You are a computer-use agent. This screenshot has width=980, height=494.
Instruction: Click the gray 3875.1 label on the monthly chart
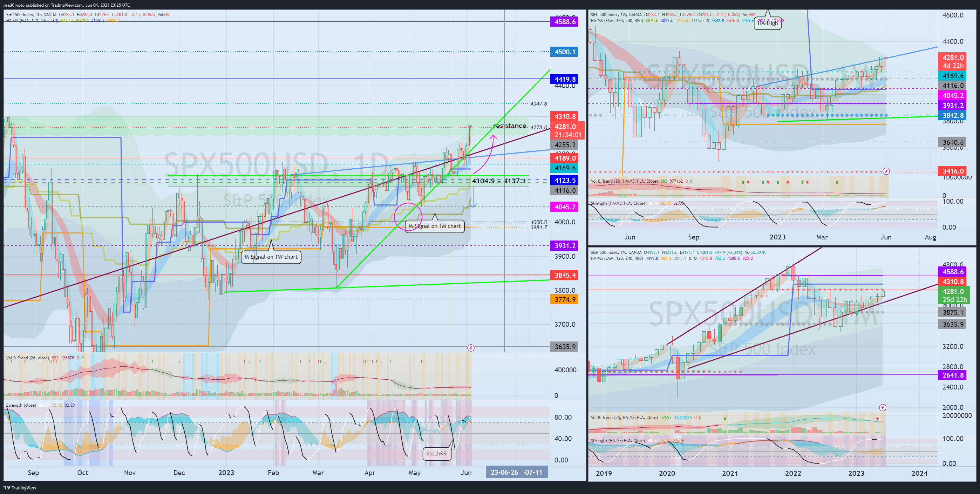[x=953, y=312]
